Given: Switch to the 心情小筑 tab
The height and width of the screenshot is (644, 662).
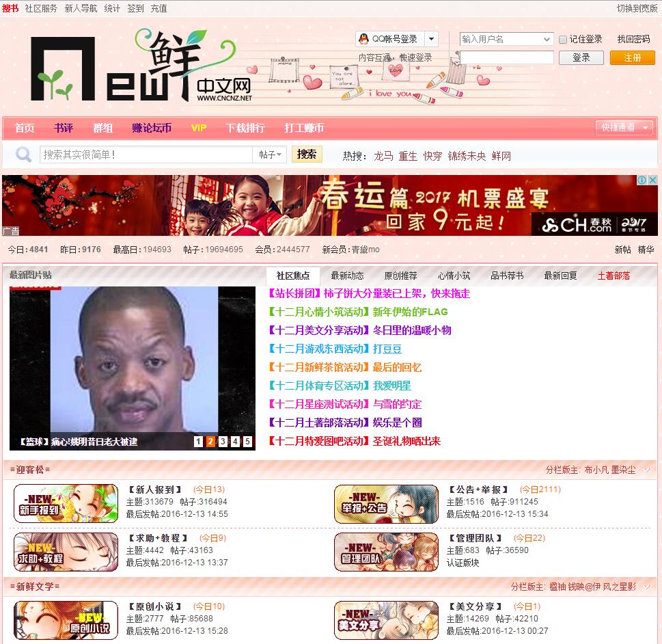Looking at the screenshot, I should [454, 276].
